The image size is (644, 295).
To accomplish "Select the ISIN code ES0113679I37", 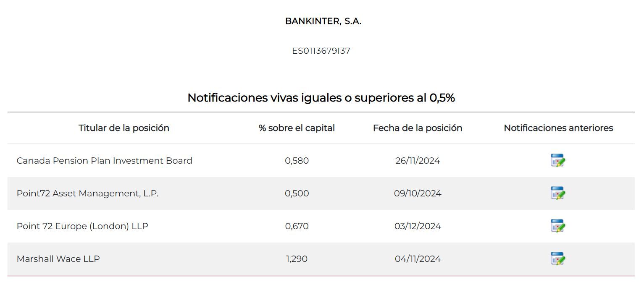I will point(321,51).
